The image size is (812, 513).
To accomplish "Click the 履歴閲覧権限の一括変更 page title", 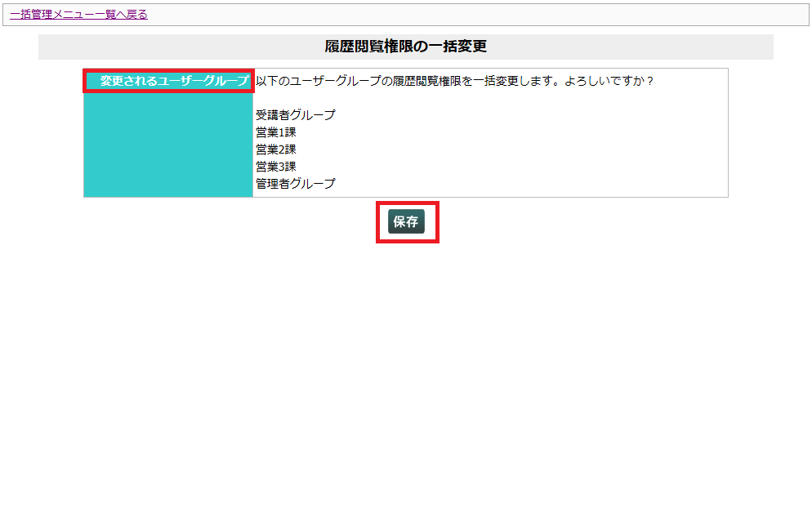I will click(x=405, y=46).
